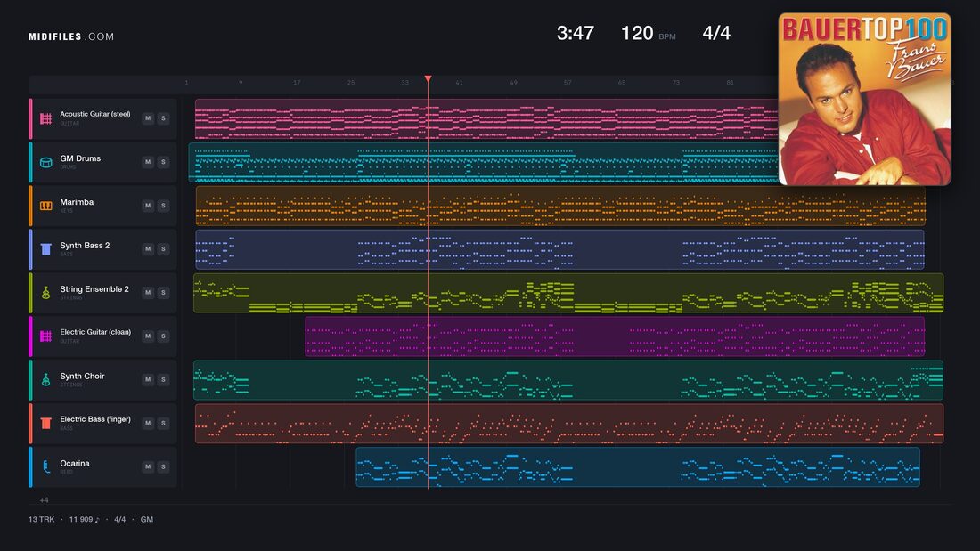Image resolution: width=980 pixels, height=551 pixels.
Task: Mute the String Ensemble 2 track
Action: point(148,292)
